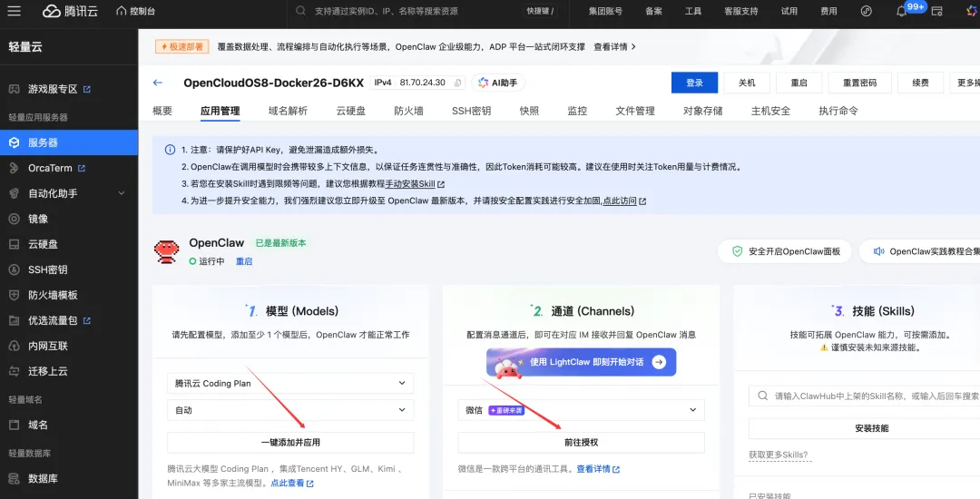Open the 手动安装Skill tutorial link
The width and height of the screenshot is (980, 499).
click(415, 184)
